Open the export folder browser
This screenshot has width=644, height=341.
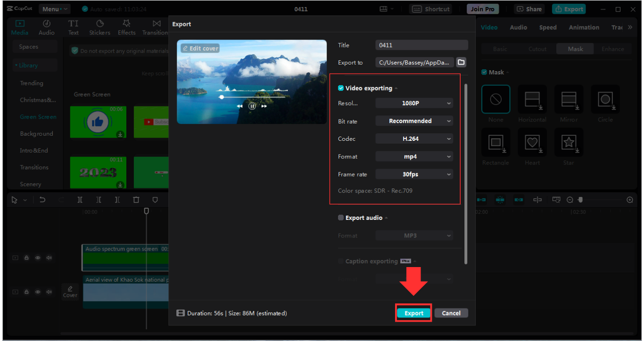pos(461,62)
